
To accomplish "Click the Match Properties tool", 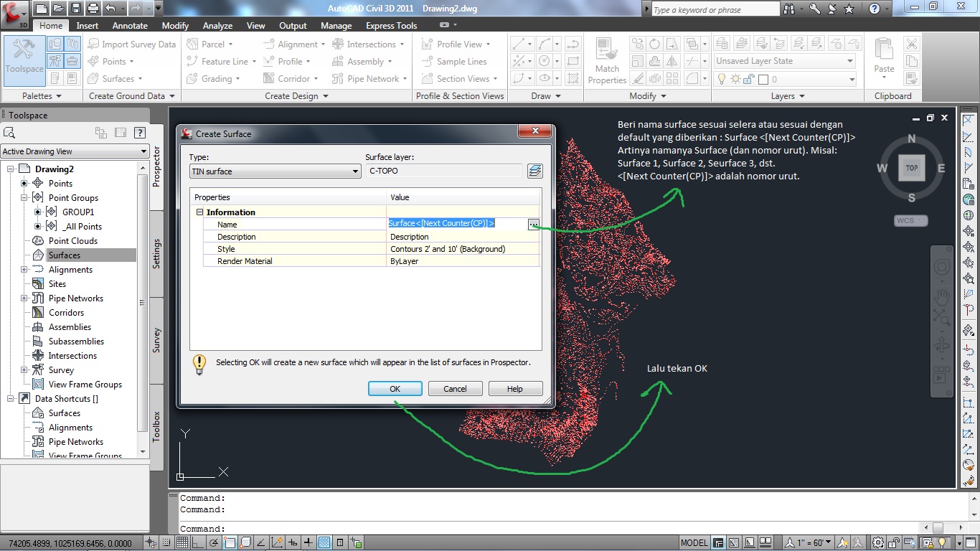I will (x=607, y=62).
